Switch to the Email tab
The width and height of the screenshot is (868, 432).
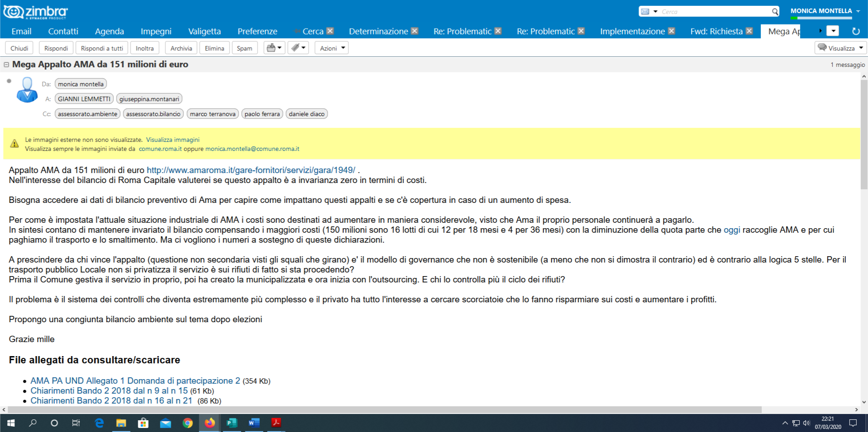point(21,31)
